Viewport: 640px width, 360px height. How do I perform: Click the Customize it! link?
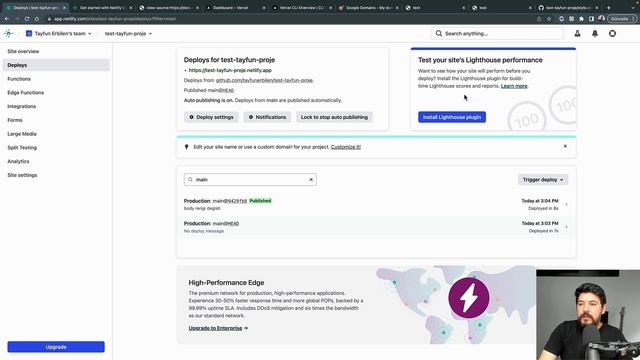point(346,147)
